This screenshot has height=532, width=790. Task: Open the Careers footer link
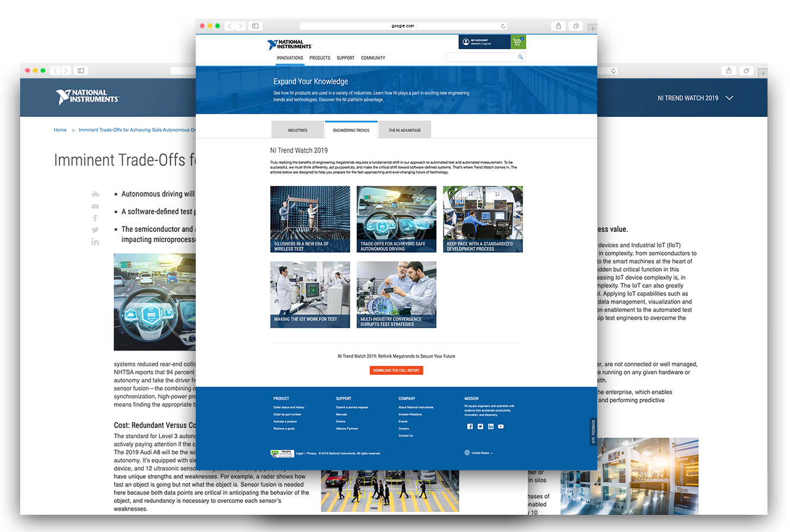point(403,429)
